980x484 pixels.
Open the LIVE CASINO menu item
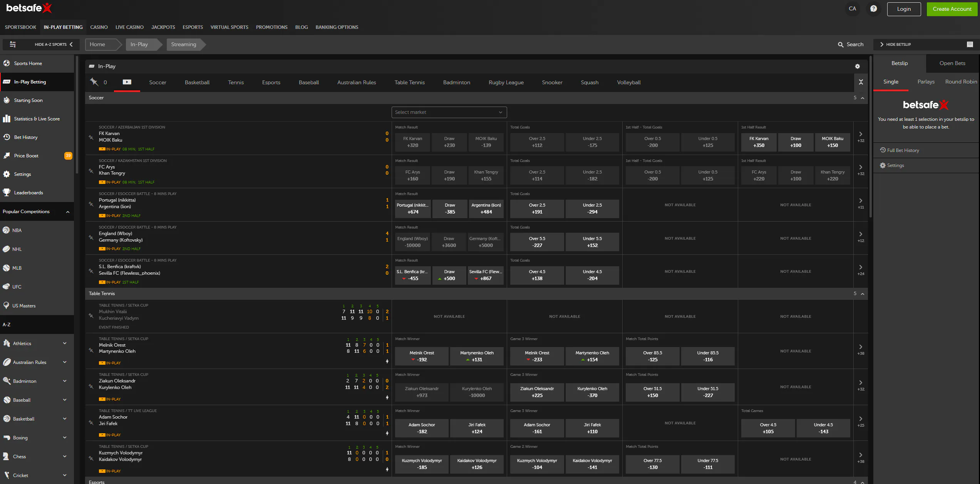[129, 27]
